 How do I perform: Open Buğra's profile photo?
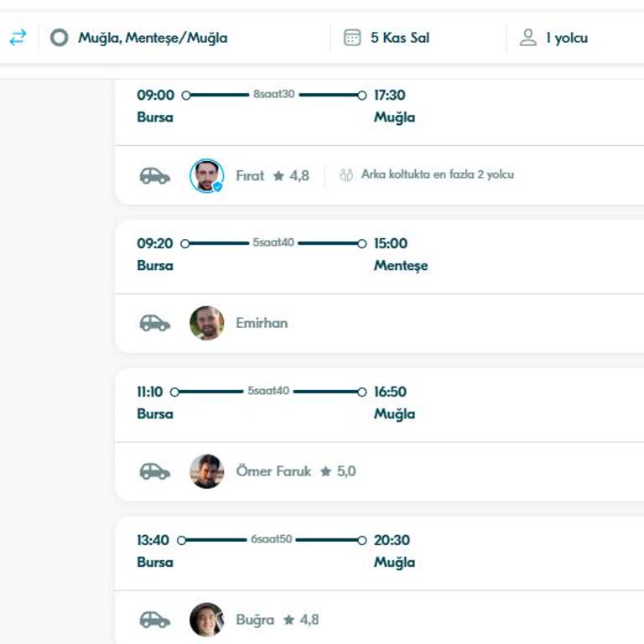pyautogui.click(x=206, y=620)
